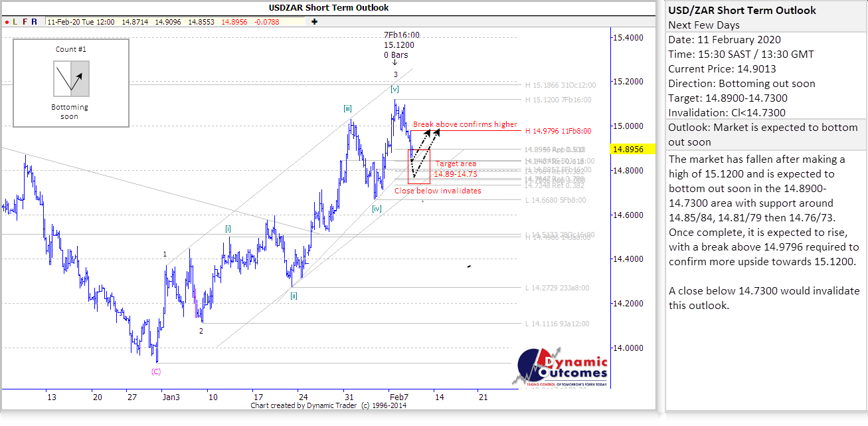
Task: Click the 'Time: 15:30 SAST / 13:30 GMT' row
Action: tap(766, 54)
